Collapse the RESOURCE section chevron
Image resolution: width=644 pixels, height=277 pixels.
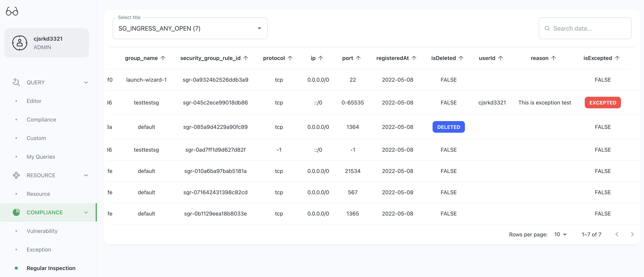click(86, 175)
